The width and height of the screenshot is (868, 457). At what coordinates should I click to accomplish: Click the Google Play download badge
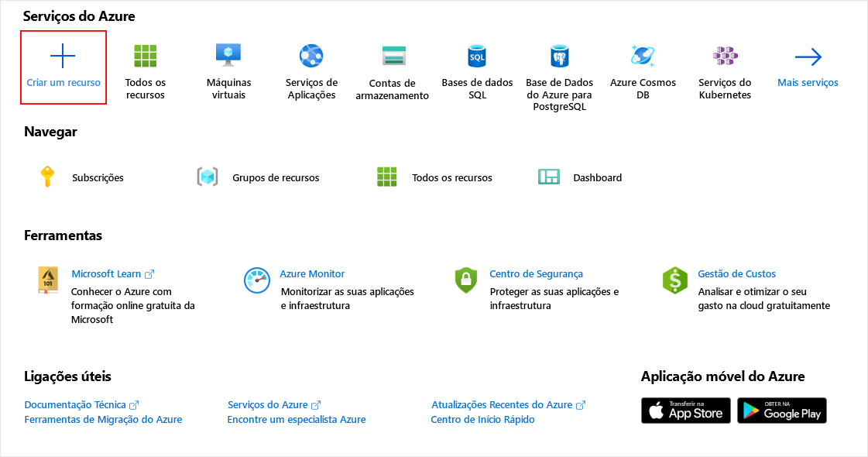[781, 411]
